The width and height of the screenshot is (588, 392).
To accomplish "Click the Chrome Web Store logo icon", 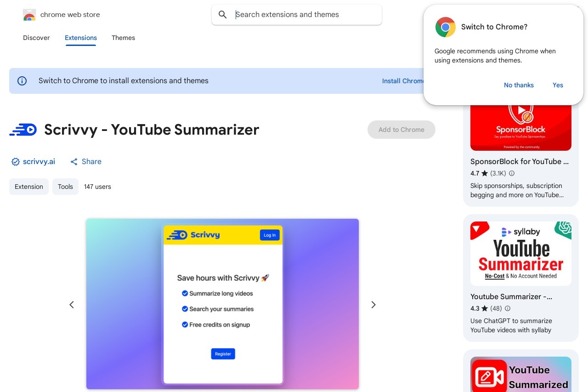I will tap(29, 15).
